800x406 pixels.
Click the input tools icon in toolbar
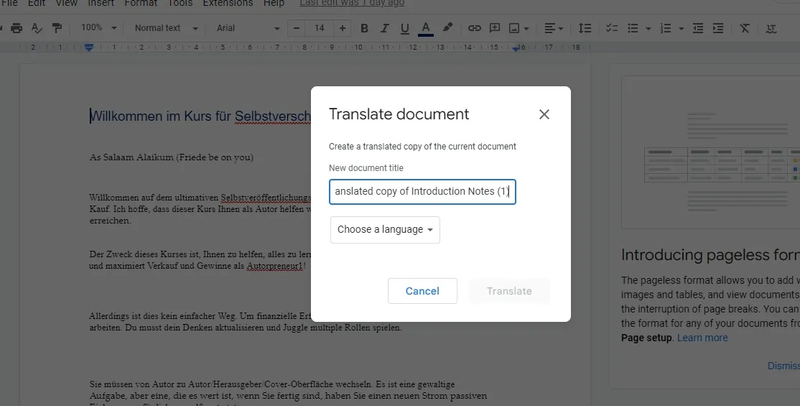pos(771,29)
